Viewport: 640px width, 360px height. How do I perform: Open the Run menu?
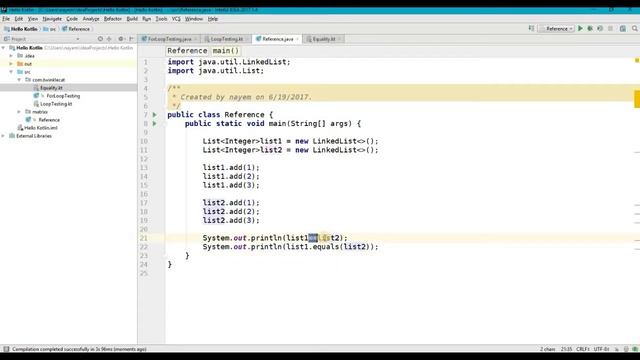pos(147,19)
